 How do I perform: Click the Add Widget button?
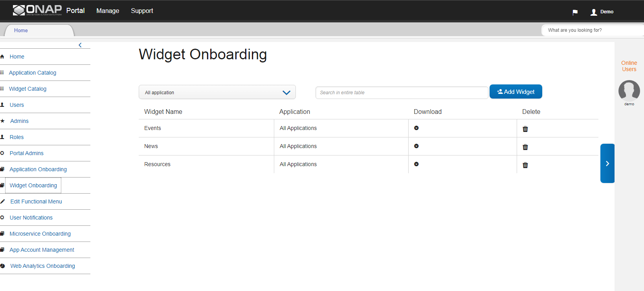pos(516,92)
